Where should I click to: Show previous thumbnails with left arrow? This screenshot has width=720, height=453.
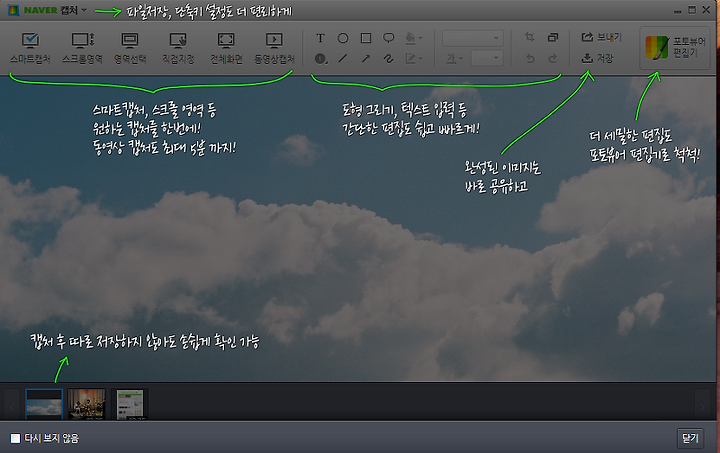(12, 406)
